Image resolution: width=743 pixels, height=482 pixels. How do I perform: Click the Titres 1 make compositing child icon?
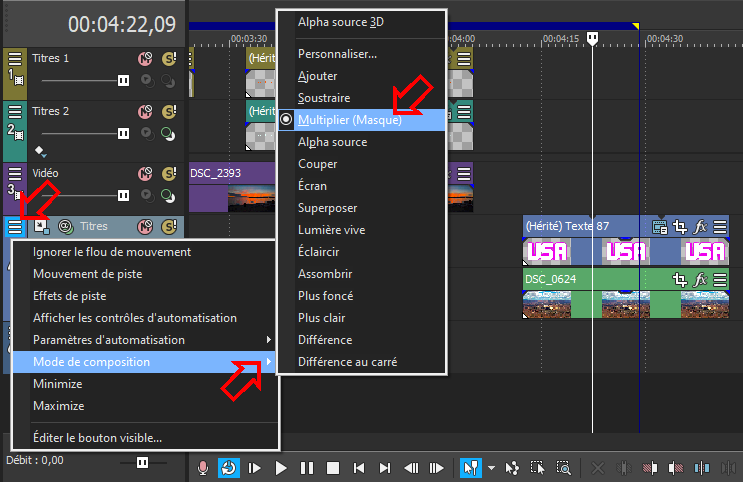[x=147, y=81]
